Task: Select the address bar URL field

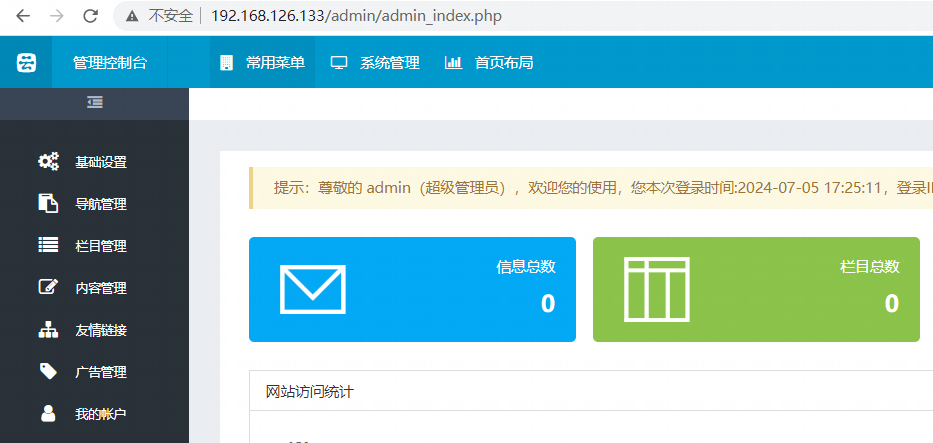Action: click(356, 16)
